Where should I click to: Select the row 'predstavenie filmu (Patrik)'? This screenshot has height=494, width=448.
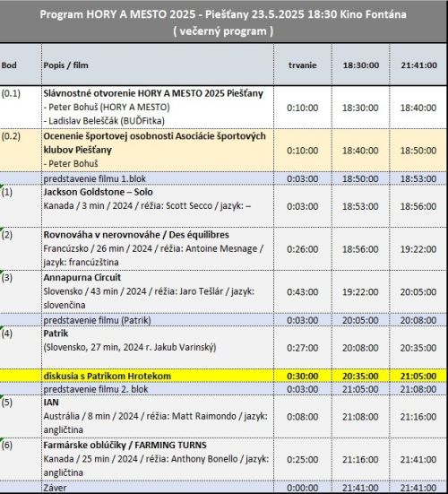click(x=224, y=320)
